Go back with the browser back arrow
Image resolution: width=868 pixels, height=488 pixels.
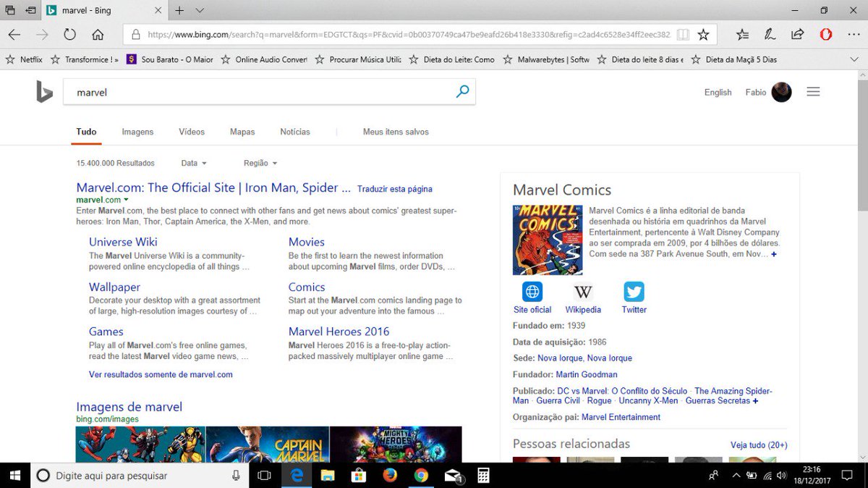14,34
